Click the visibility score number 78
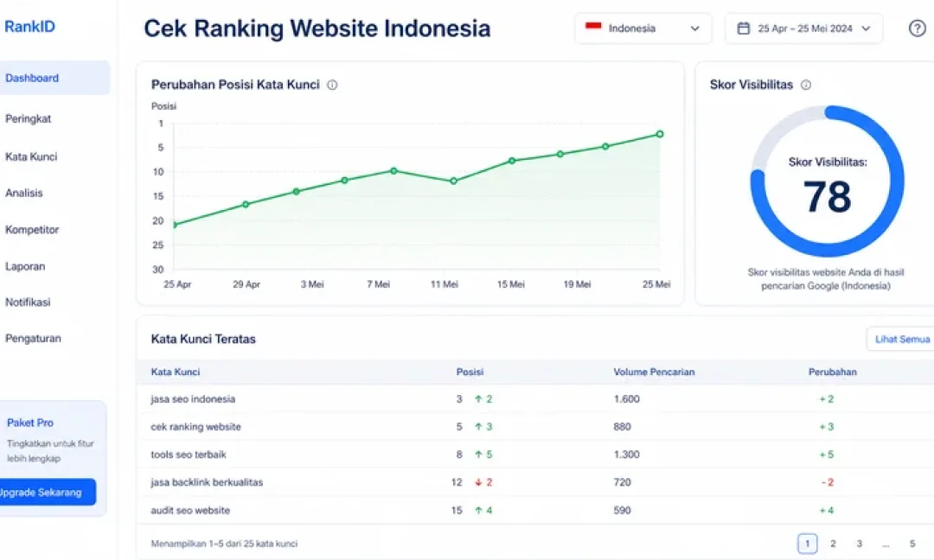This screenshot has height=560, width=934. (x=828, y=196)
